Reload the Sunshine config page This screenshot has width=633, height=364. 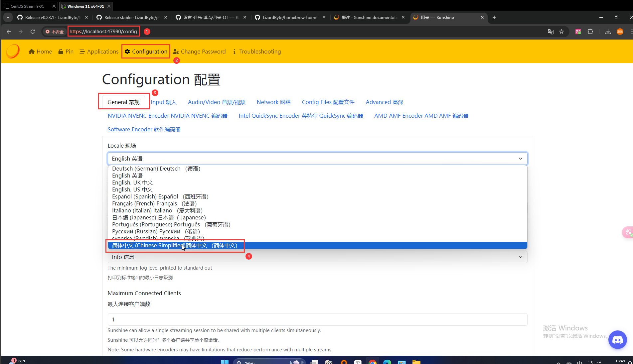point(33,32)
